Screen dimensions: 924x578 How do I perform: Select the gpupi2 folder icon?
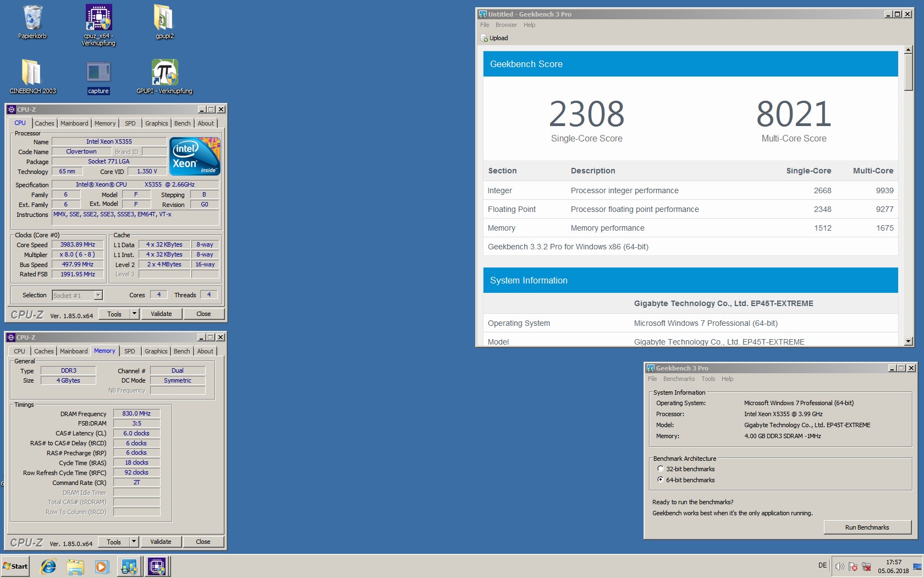point(164,22)
